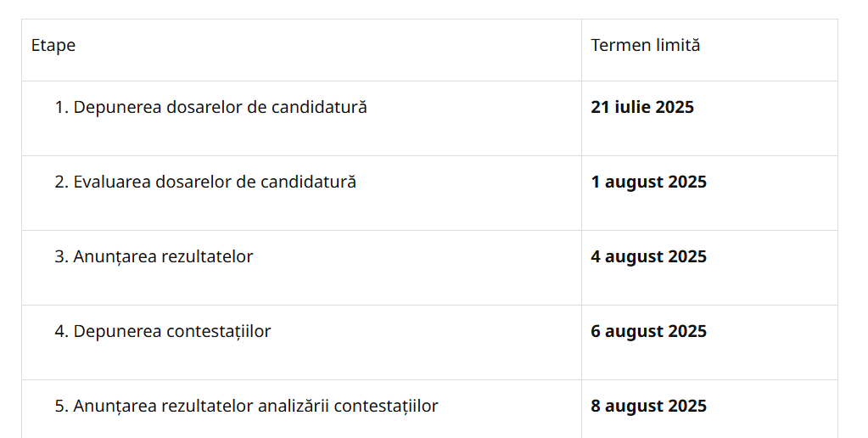This screenshot has height=438, width=868.
Task: Click the list number '2.' before Evaluarea
Action: click(61, 182)
